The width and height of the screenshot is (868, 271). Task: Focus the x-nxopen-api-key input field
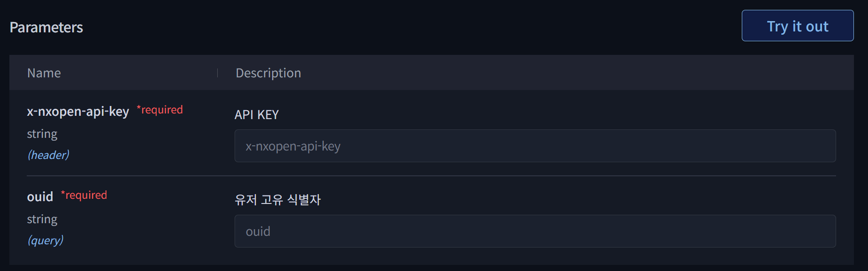[x=535, y=146]
